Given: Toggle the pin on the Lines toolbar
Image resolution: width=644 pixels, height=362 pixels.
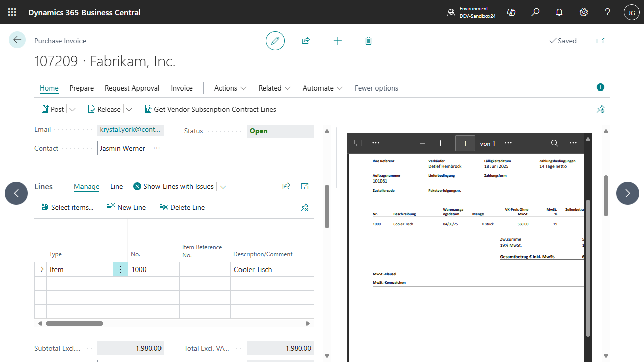Looking at the screenshot, I should pyautogui.click(x=304, y=207).
